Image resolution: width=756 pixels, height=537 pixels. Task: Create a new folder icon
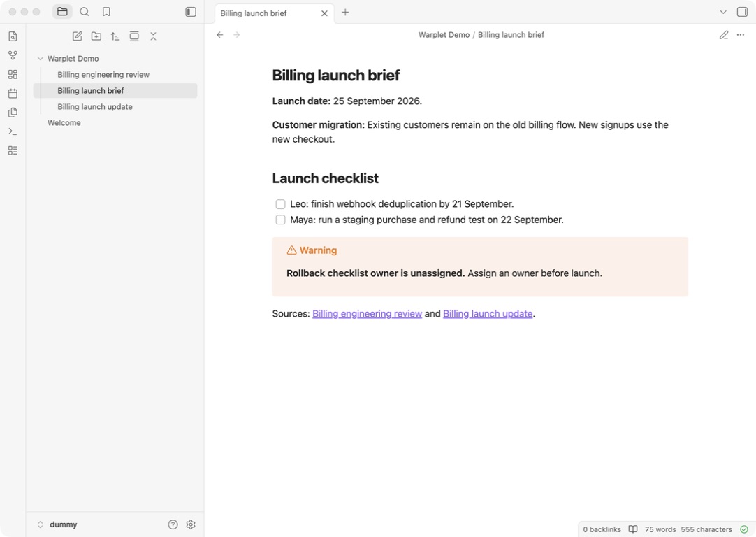click(x=96, y=36)
